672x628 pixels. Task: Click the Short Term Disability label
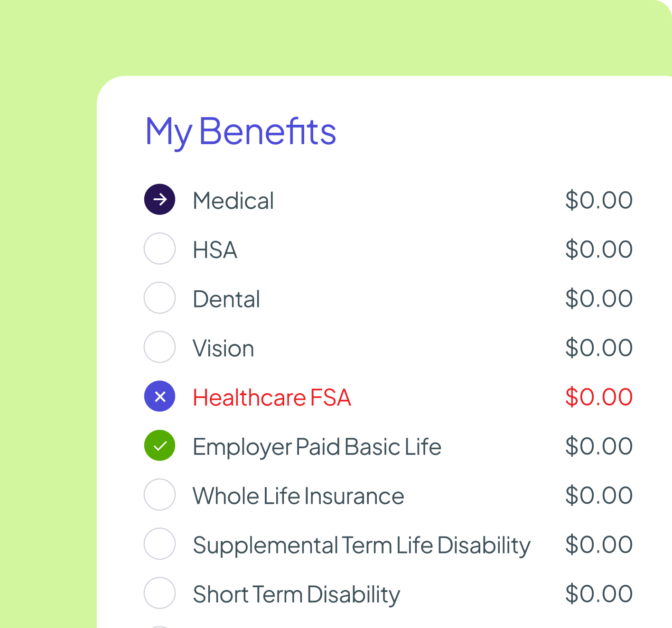[296, 594]
